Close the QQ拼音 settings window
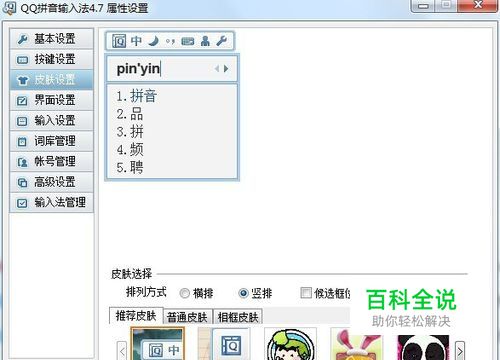500x360 pixels. [x=478, y=5]
